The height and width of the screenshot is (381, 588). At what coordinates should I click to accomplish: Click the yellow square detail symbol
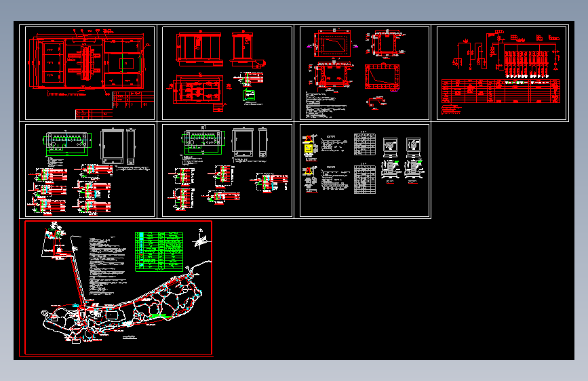pos(309,148)
